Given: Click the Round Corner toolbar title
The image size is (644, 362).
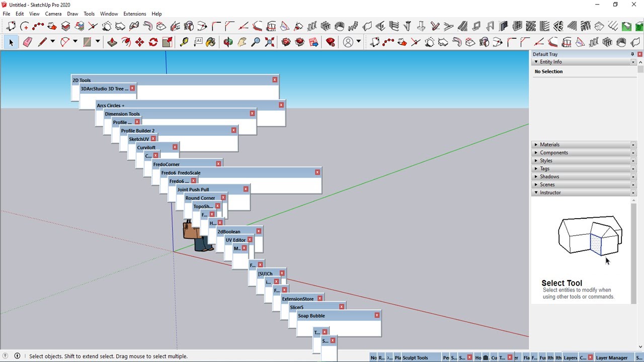Looking at the screenshot, I should [200, 198].
